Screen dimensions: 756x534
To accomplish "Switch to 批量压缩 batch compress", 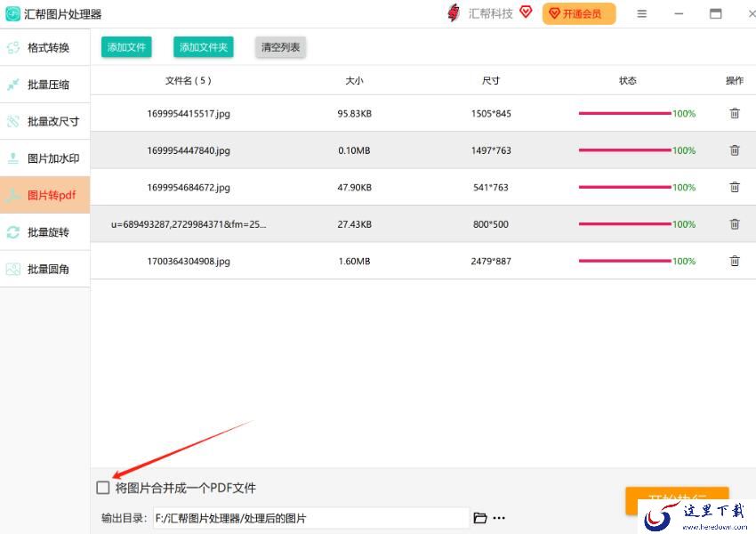I will pyautogui.click(x=44, y=85).
